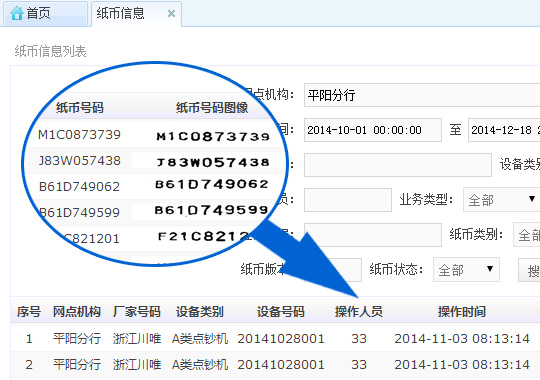Open the 业务类型 dropdown
Image resolution: width=540 pixels, height=380 pixels.
tap(501, 199)
